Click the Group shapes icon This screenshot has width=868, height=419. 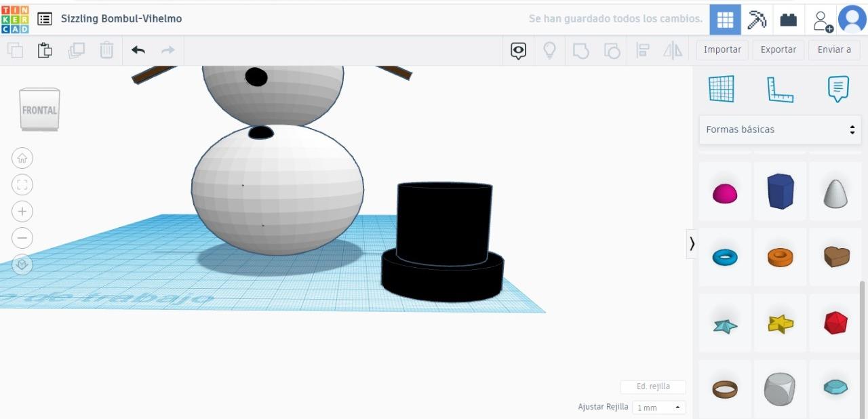[x=580, y=51]
